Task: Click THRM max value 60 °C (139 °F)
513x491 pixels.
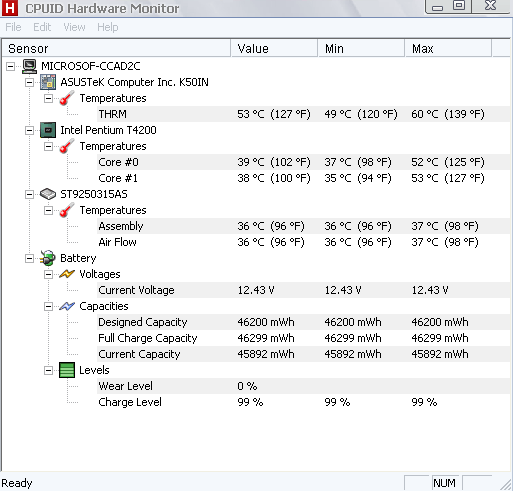Action: [x=448, y=114]
